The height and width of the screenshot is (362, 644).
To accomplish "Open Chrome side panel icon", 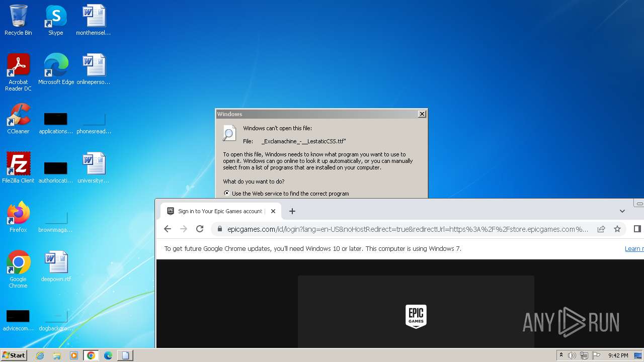I will 637,229.
